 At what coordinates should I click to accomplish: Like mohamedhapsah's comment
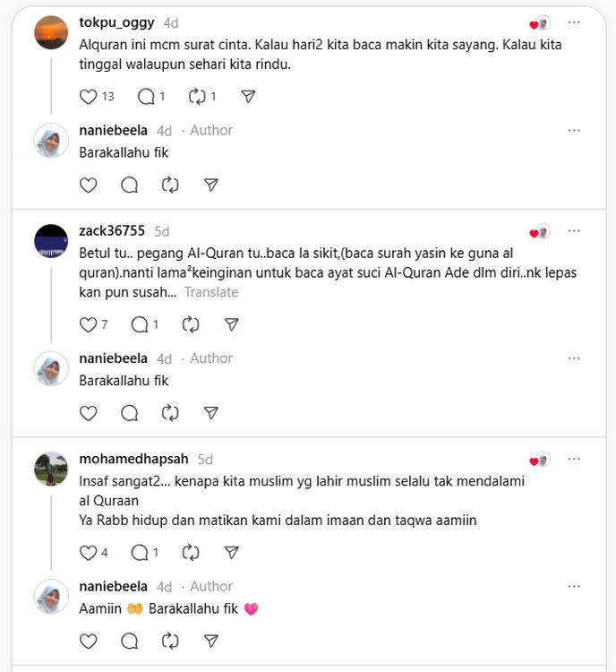tap(88, 553)
